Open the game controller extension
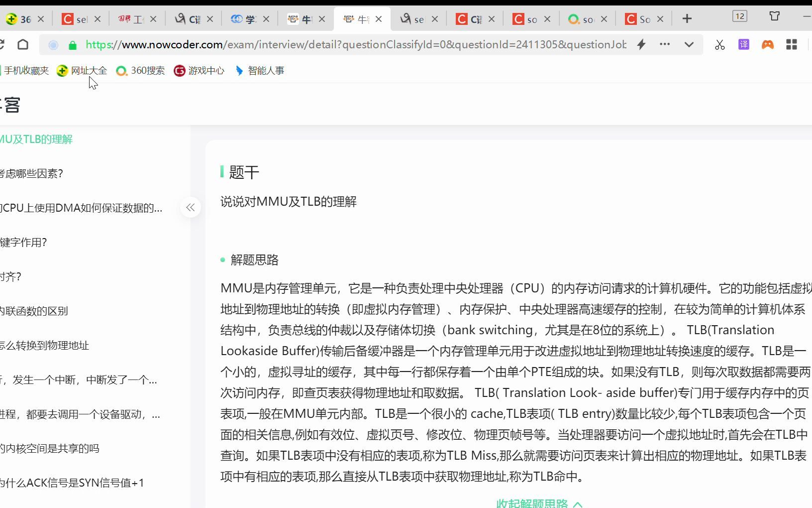 pyautogui.click(x=768, y=44)
